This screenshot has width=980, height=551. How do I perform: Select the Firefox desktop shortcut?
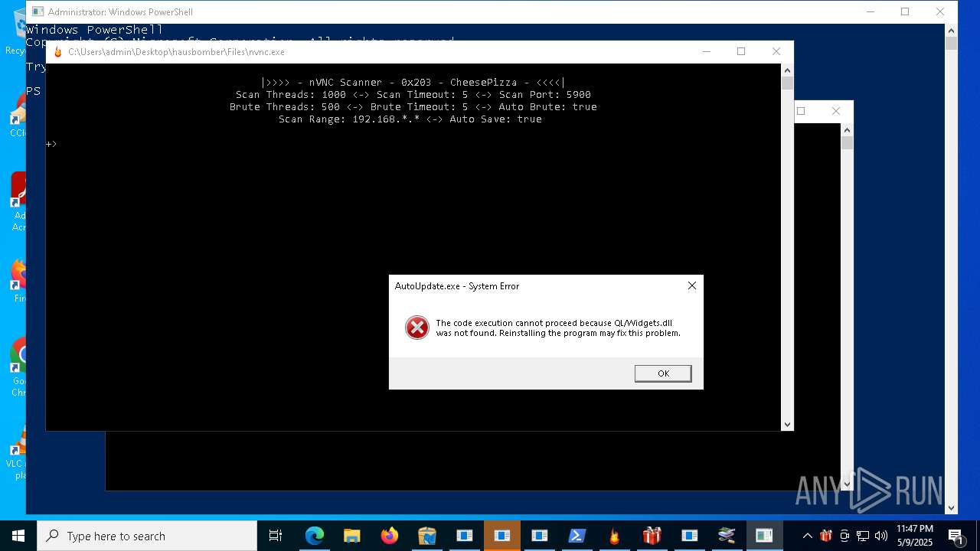click(18, 282)
